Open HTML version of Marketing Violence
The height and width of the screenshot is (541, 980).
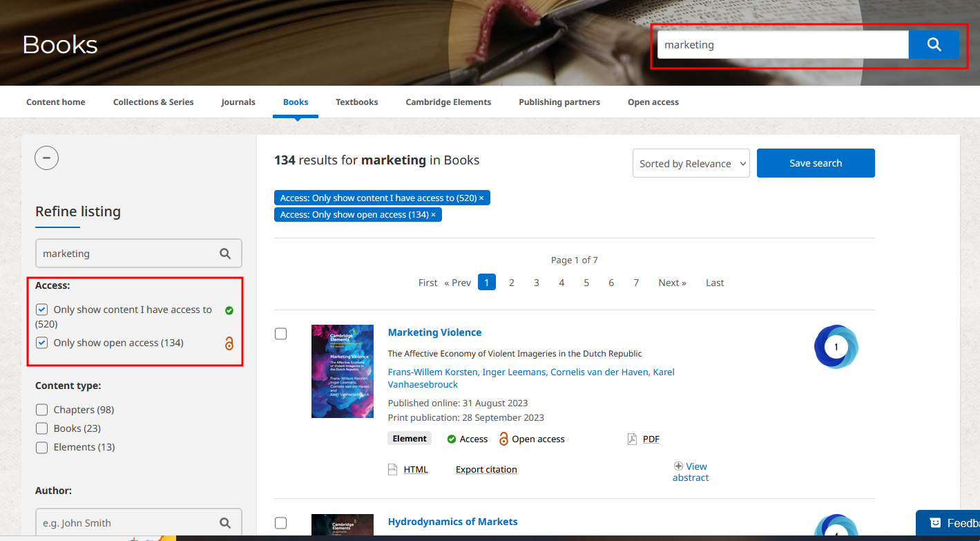pos(415,469)
